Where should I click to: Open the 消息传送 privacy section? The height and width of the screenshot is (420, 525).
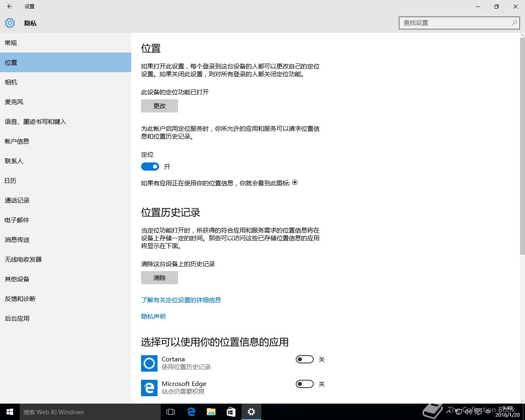tap(66, 240)
